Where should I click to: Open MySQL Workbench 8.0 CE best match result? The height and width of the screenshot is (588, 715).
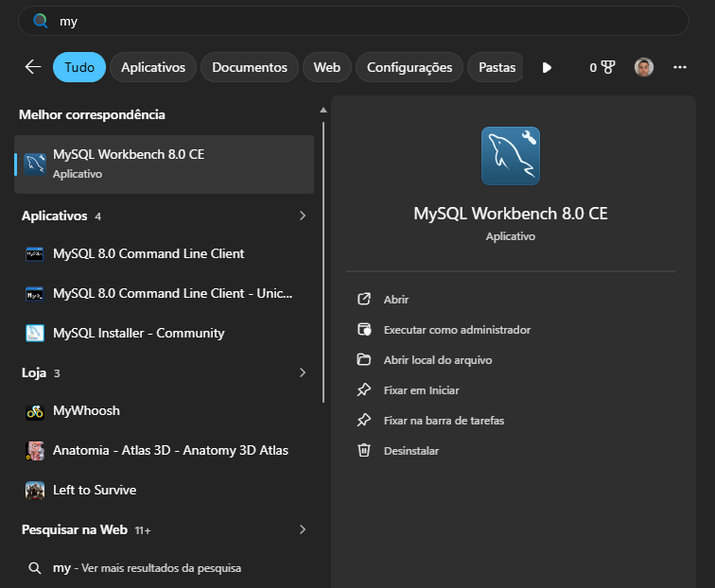tap(165, 164)
